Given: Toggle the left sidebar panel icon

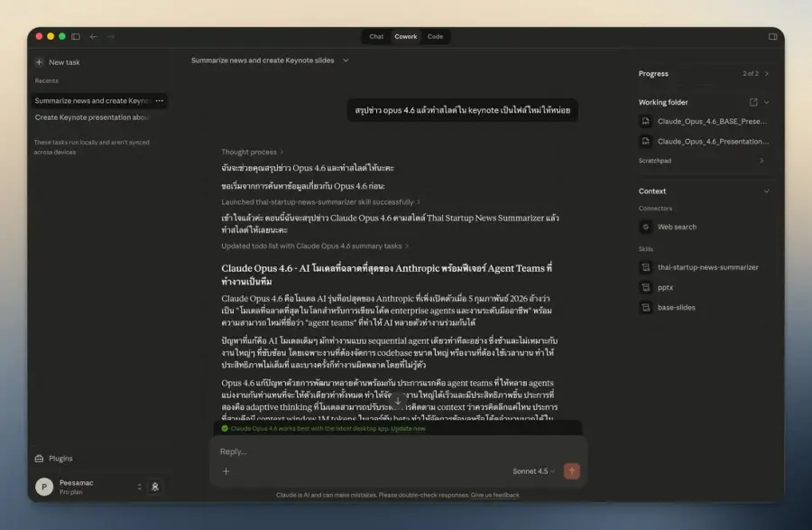Looking at the screenshot, I should pos(76,36).
